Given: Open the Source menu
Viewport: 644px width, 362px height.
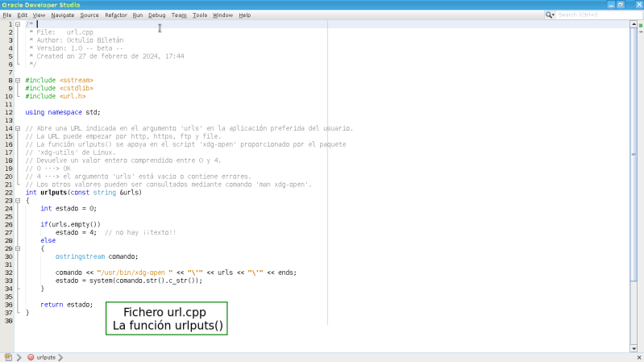Looking at the screenshot, I should (x=89, y=15).
